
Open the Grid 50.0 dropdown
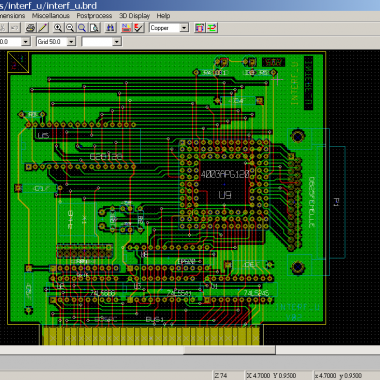click(71, 42)
